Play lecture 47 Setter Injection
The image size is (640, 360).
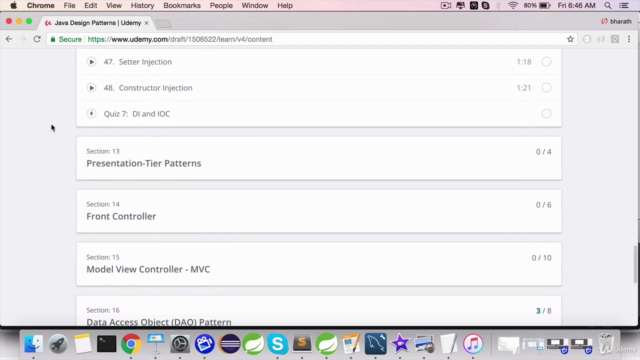click(x=91, y=62)
